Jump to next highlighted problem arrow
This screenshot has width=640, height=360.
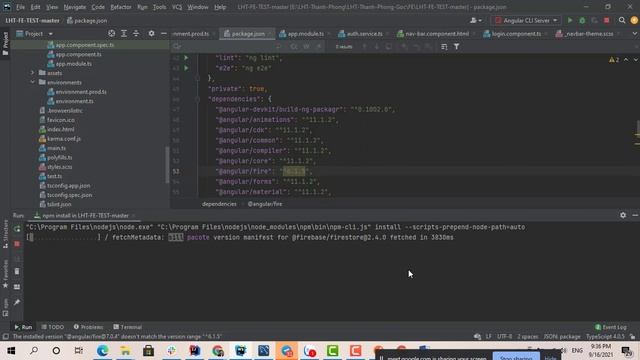pyautogui.click(x=636, y=60)
